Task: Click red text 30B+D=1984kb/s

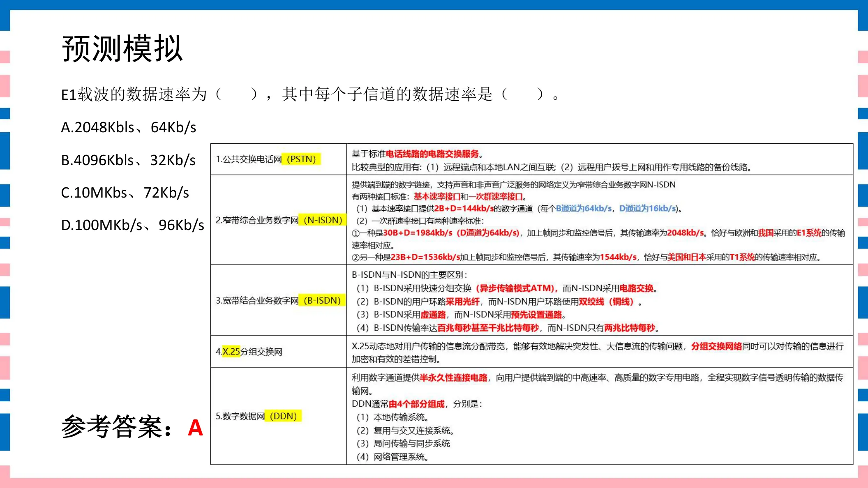Action: 418,233
